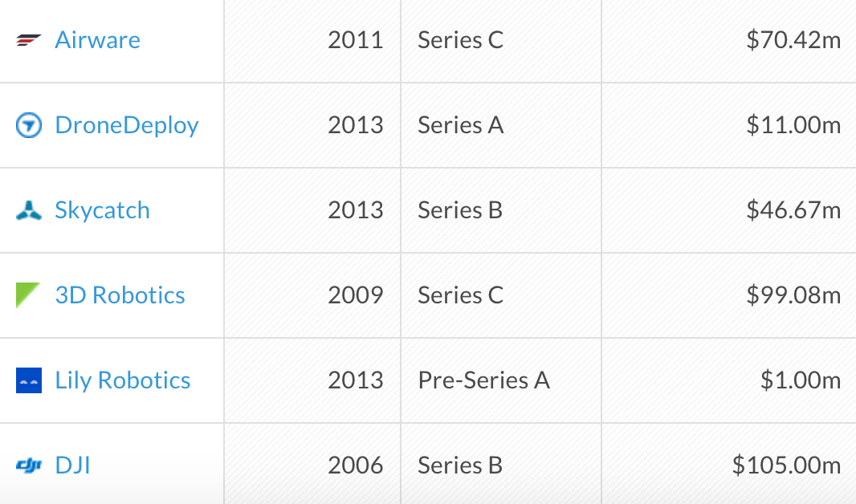
Task: Select the $105.00m funding cell
Action: tap(786, 465)
